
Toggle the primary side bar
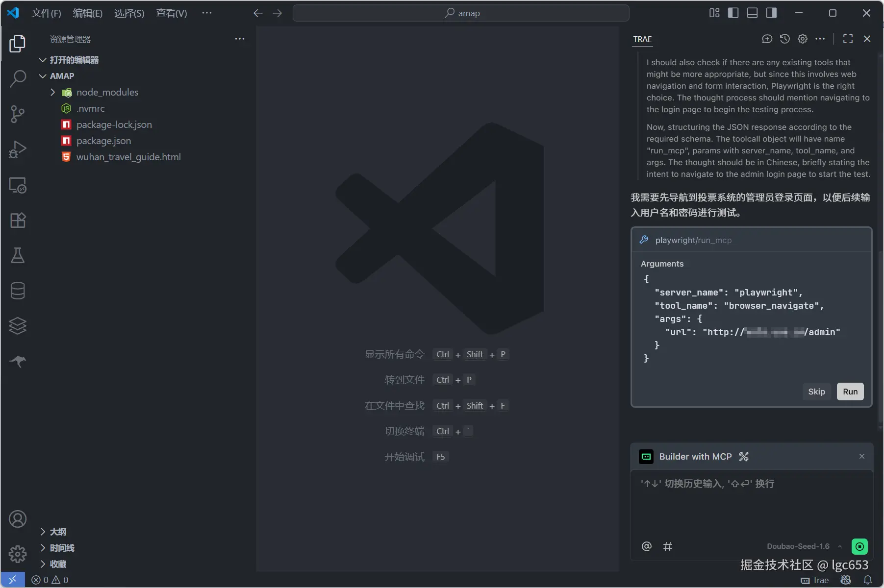(x=733, y=13)
